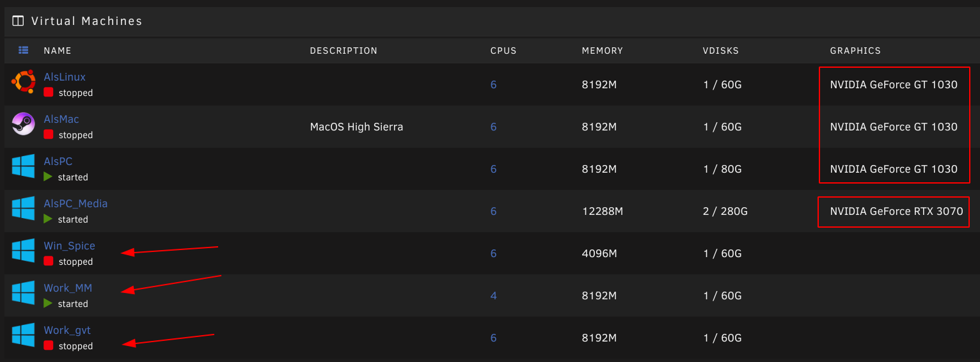Image resolution: width=980 pixels, height=362 pixels.
Task: Click the Steam-style icon for AlsMac
Action: pos(24,124)
